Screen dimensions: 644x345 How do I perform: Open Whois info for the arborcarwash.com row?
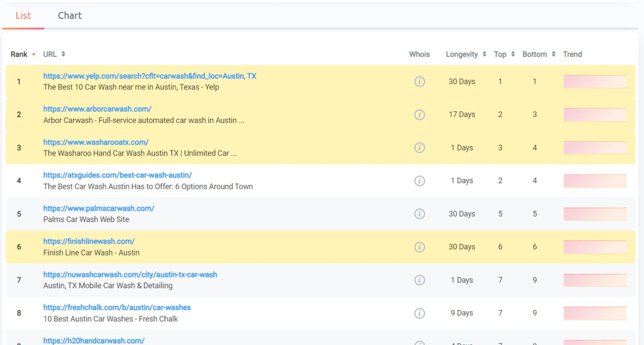tap(420, 114)
